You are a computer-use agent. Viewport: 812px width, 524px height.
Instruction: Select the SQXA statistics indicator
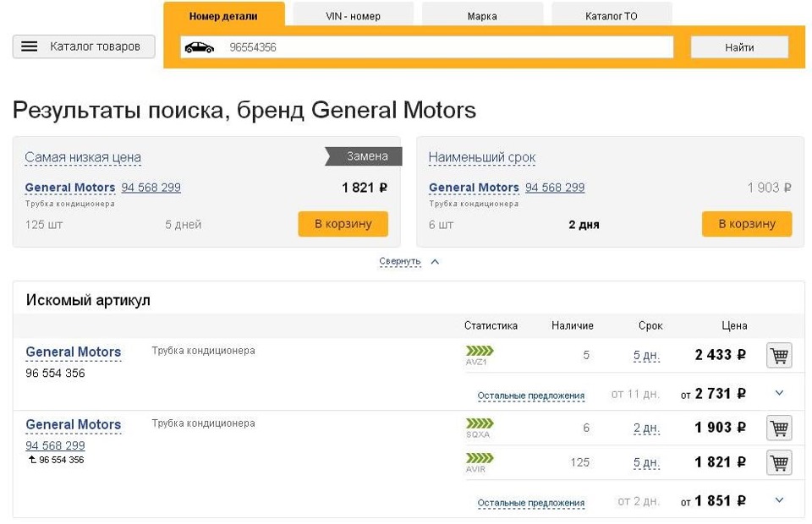(x=477, y=423)
